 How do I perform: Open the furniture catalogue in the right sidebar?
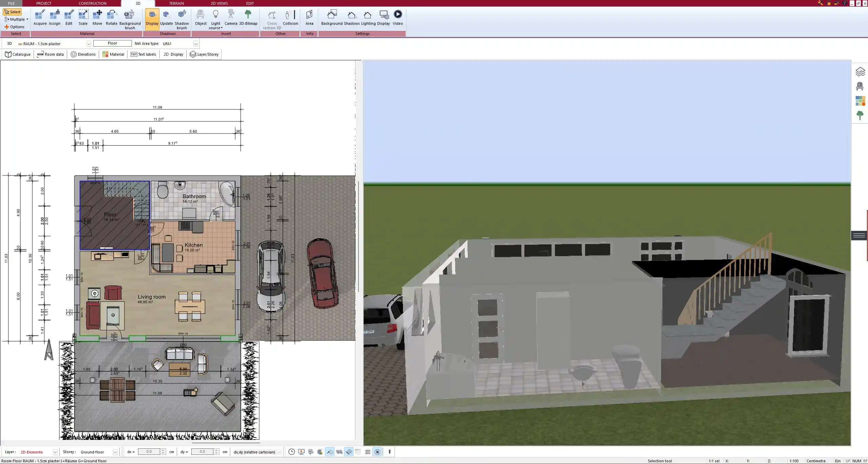(860, 86)
